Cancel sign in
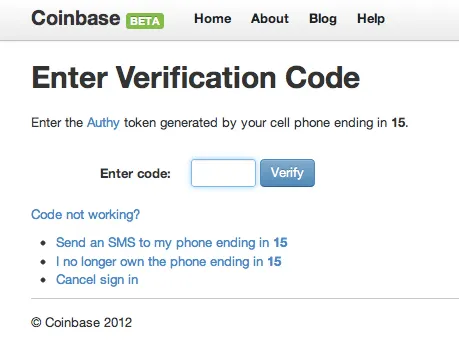The width and height of the screenshot is (459, 360). click(x=97, y=280)
